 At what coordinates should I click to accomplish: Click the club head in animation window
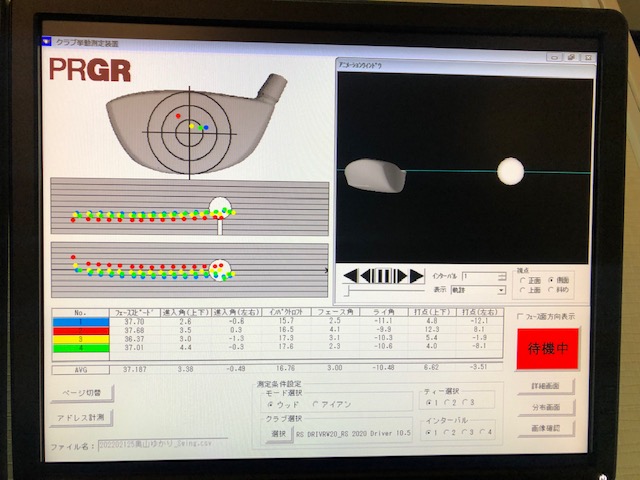(x=375, y=176)
